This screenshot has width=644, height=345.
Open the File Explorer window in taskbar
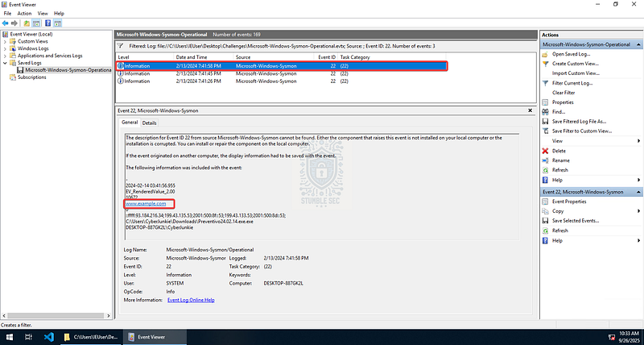pyautogui.click(x=91, y=337)
